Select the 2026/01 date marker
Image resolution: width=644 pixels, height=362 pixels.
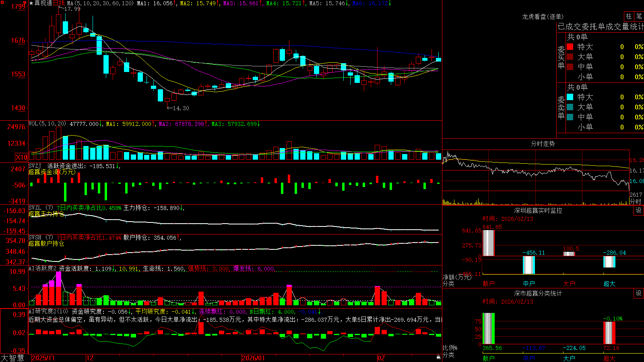click(x=254, y=358)
